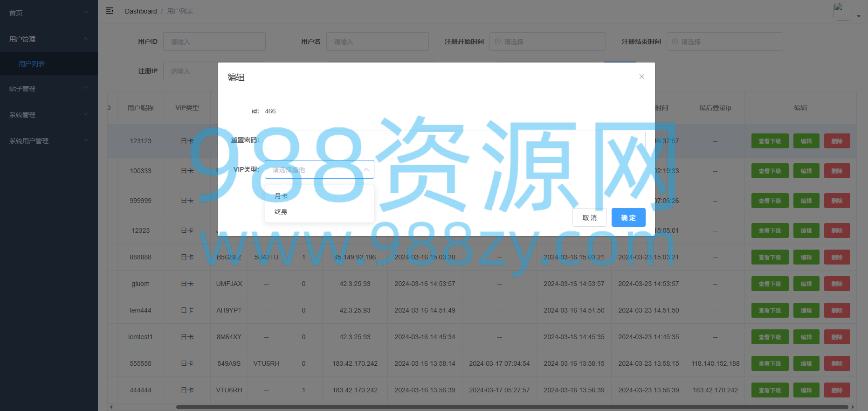Click the avatar dropdown caret
The width and height of the screenshot is (868, 411).
[x=859, y=16]
